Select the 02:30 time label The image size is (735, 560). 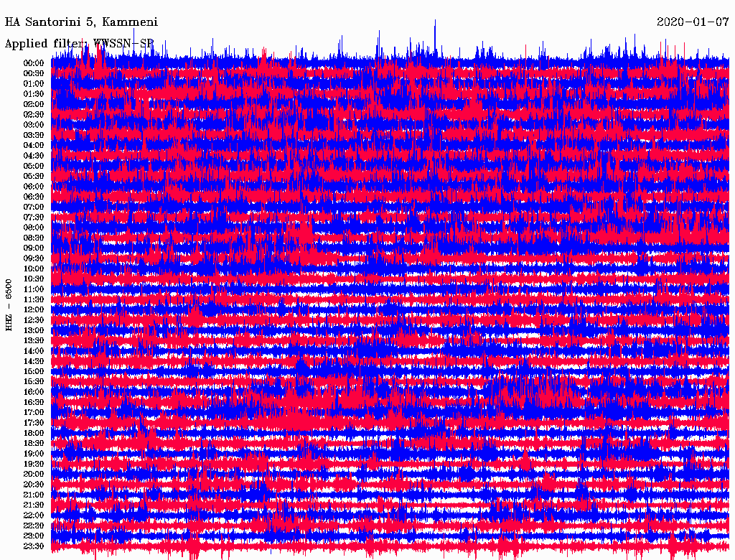click(x=34, y=115)
